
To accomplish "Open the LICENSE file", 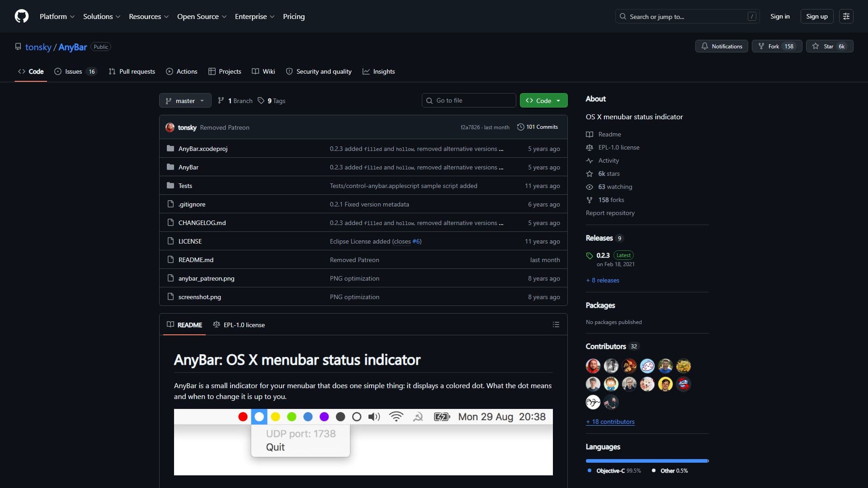I will coord(190,241).
